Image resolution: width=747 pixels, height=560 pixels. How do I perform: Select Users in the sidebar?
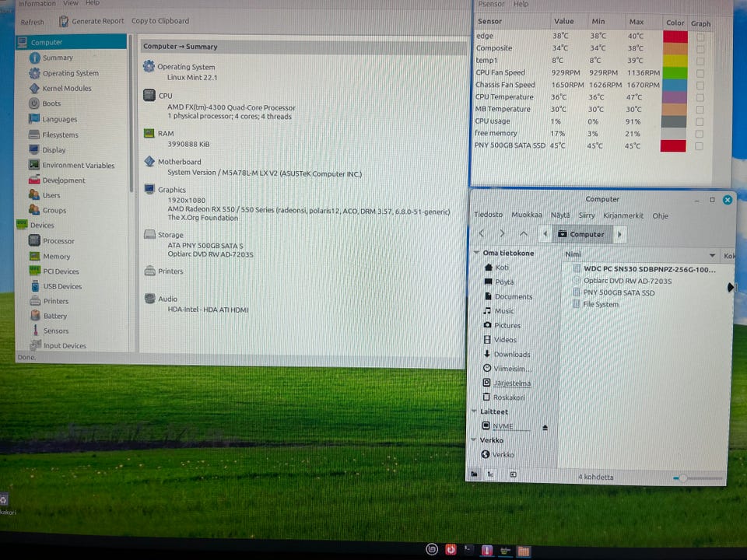coord(51,195)
